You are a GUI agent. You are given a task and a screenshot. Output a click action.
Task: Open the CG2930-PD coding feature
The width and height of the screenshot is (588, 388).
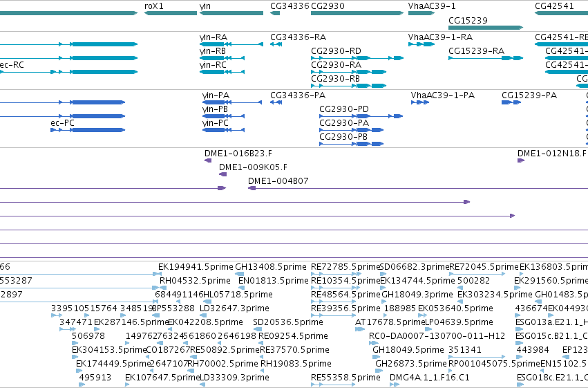pos(361,116)
